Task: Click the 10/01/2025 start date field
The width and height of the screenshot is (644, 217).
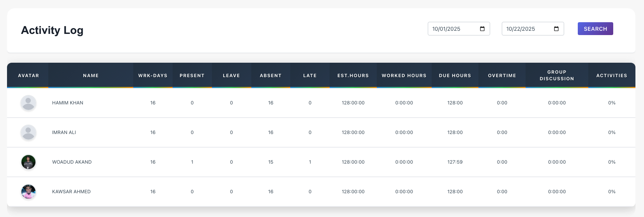Action: 452,29
